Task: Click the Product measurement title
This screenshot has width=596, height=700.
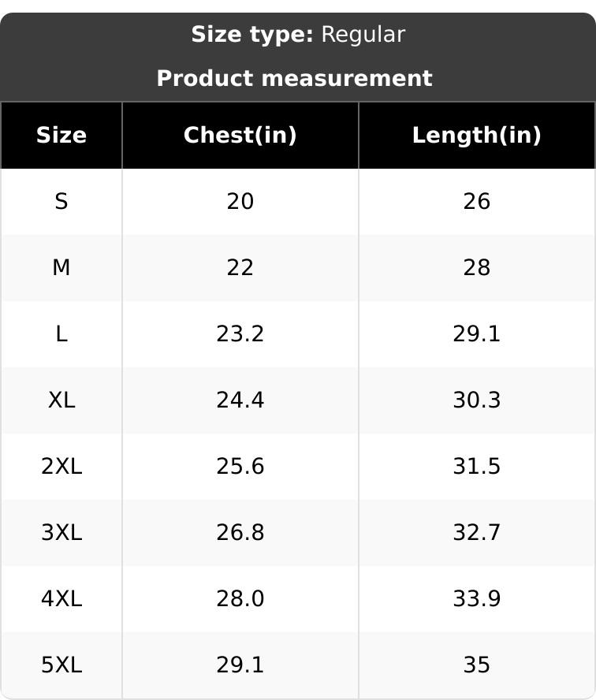Action: (294, 79)
